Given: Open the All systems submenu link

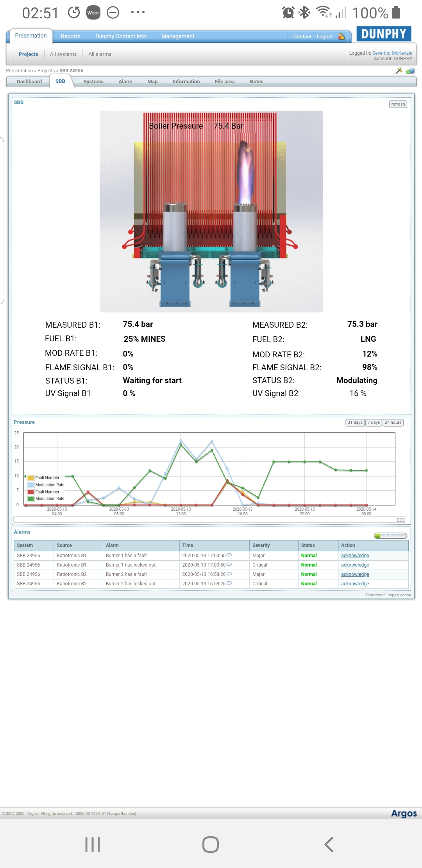Looking at the screenshot, I should pyautogui.click(x=63, y=54).
